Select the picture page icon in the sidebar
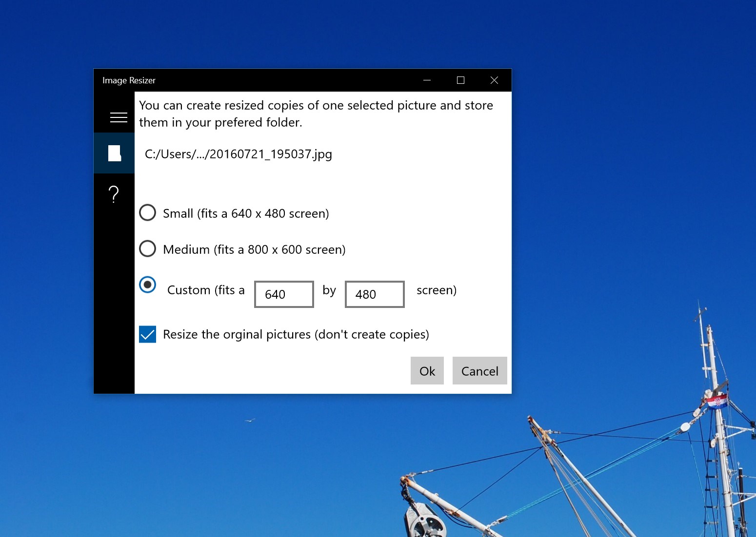 (x=114, y=153)
